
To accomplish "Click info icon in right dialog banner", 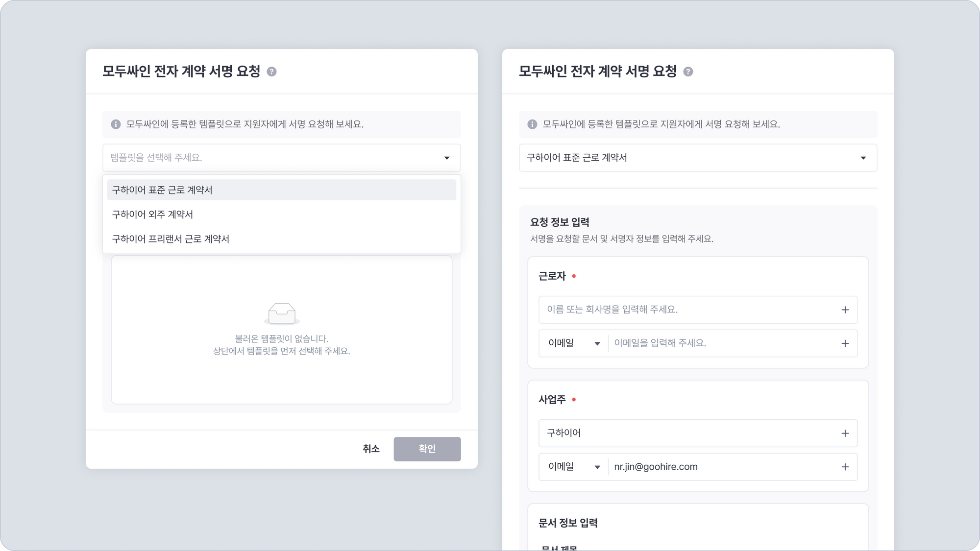I will point(532,124).
